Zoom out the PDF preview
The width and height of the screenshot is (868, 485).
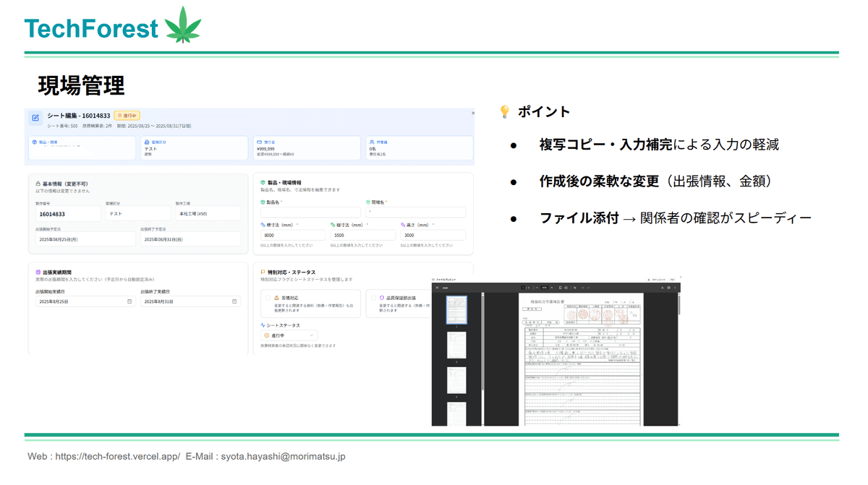tap(536, 288)
